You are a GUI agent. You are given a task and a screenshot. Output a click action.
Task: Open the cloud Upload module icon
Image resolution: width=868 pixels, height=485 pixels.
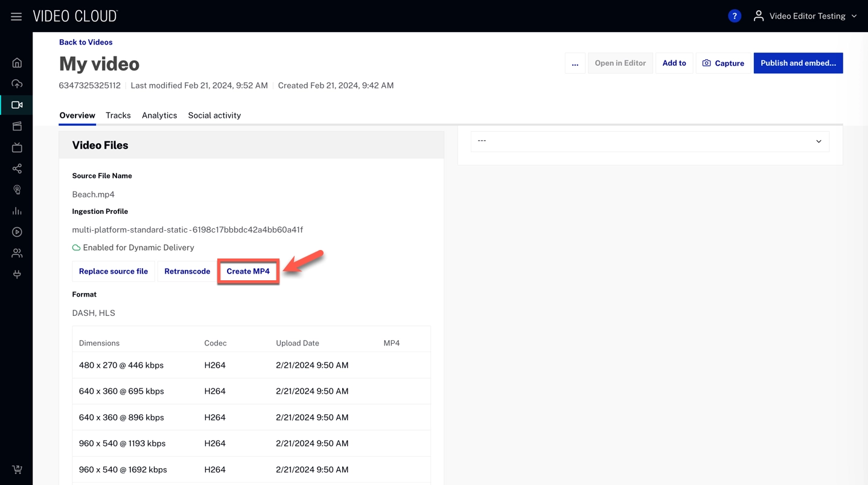click(17, 84)
